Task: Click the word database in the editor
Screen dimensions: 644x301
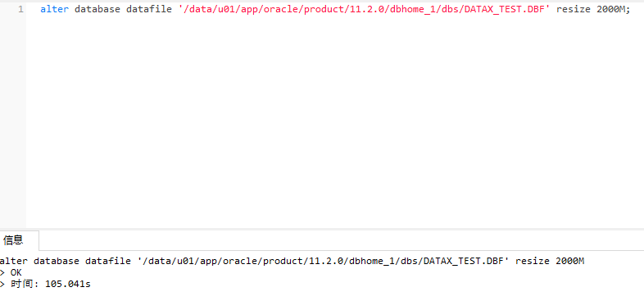Action: point(98,9)
